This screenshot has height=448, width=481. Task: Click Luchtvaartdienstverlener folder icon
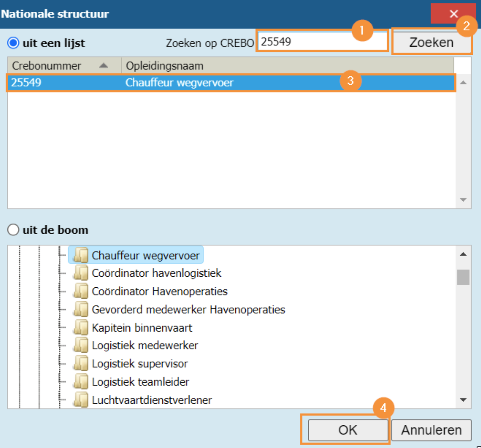81,400
